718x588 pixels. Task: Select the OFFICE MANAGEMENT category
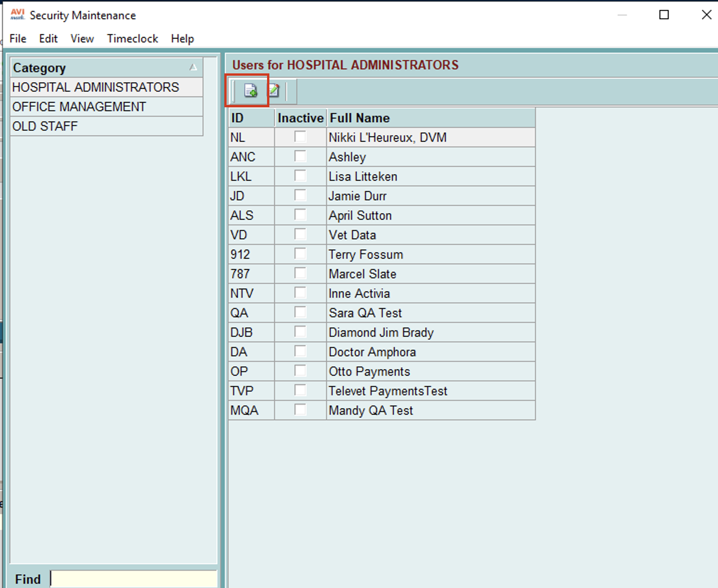coord(79,107)
